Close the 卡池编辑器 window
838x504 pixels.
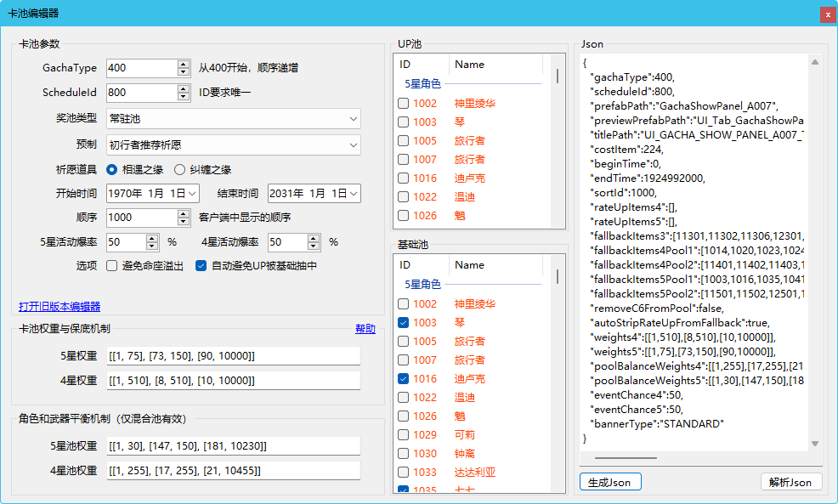(x=826, y=14)
